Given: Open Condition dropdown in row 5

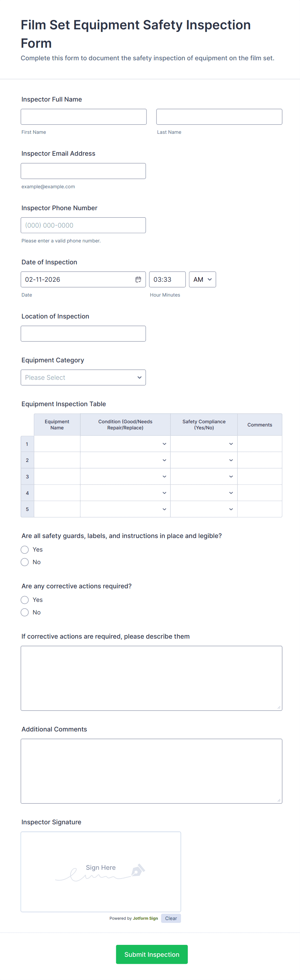Looking at the screenshot, I should coord(125,509).
